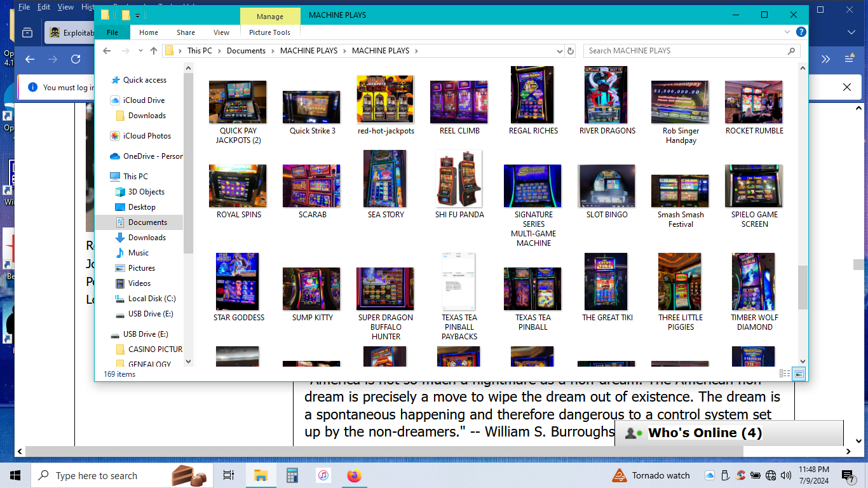Launch Calculator from the taskbar
Viewport: 868px width, 488px height.
click(x=292, y=475)
